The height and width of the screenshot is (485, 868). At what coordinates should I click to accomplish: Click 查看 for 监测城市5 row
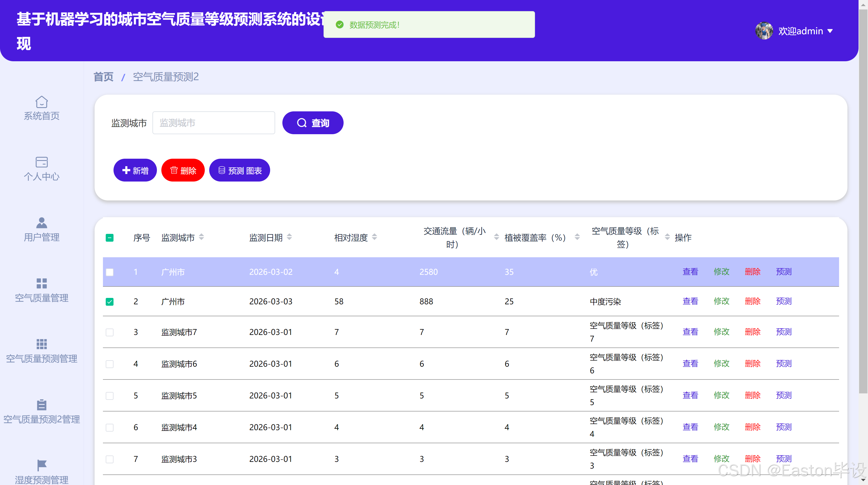[690, 395]
